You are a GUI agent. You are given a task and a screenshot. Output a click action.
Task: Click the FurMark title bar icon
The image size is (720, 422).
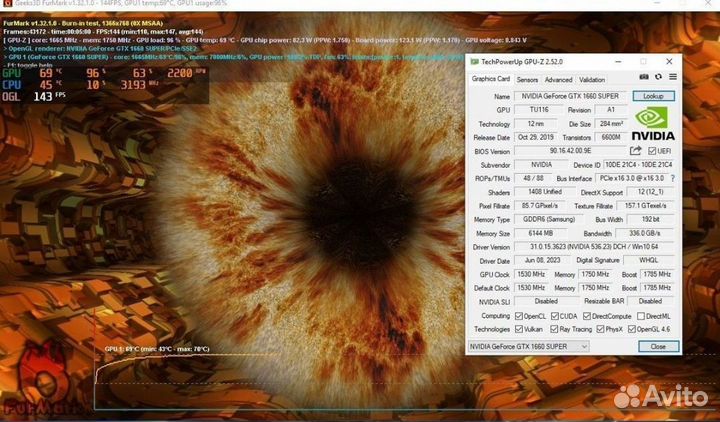point(7,3)
